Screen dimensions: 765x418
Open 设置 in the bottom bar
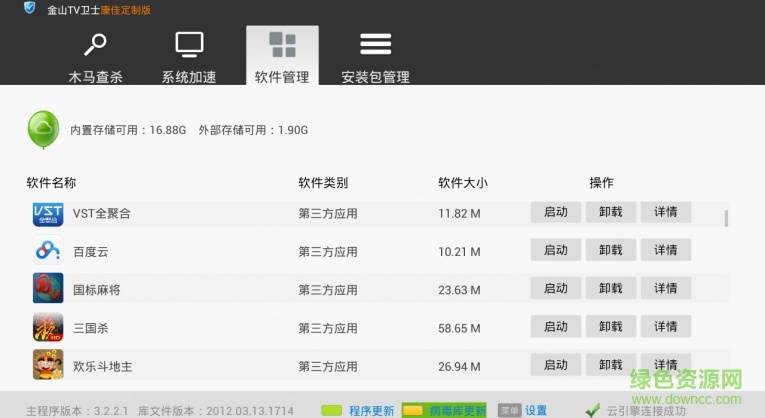(536, 411)
